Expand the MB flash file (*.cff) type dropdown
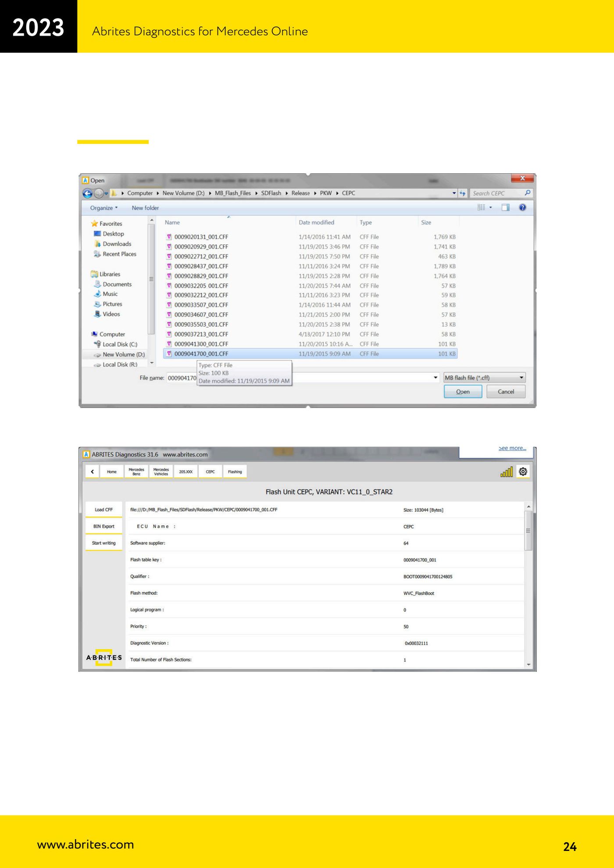This screenshot has height=868, width=614. pyautogui.click(x=521, y=378)
